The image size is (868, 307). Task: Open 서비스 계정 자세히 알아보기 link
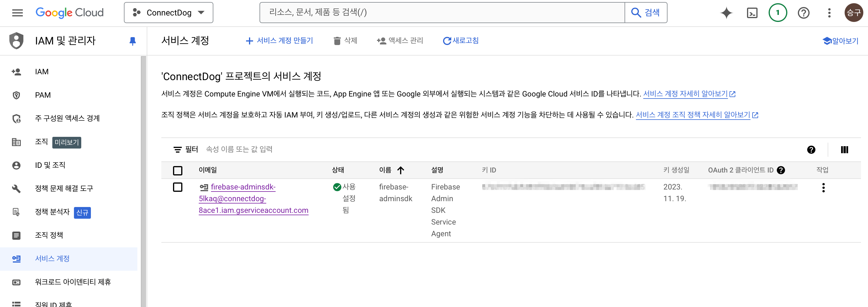click(685, 94)
